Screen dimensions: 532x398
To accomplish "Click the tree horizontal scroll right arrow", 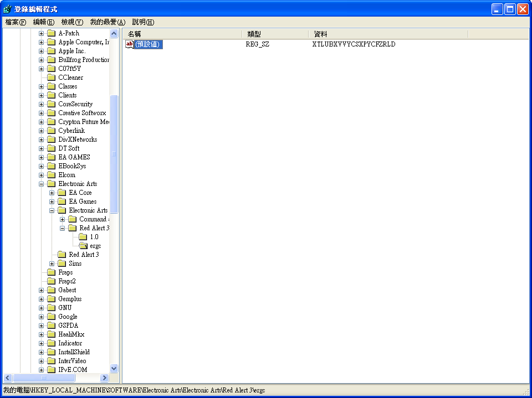I will 104,378.
